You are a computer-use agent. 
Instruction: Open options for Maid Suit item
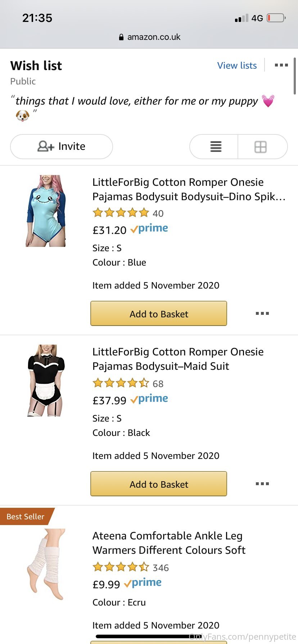click(262, 484)
